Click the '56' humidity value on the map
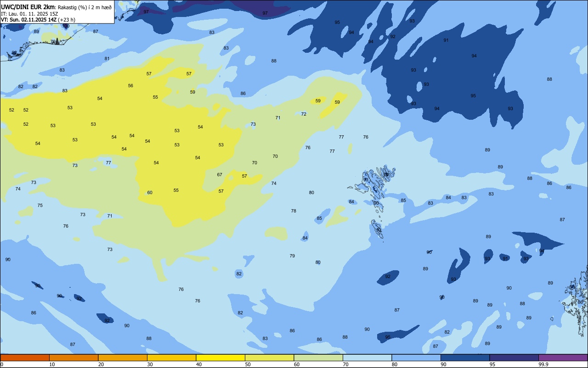The height and width of the screenshot is (368, 588). pyautogui.click(x=130, y=85)
